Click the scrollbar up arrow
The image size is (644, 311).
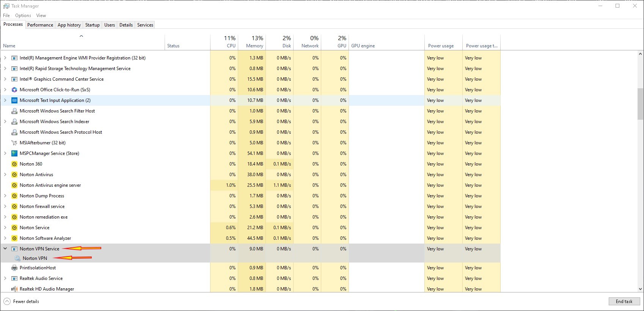pos(640,54)
